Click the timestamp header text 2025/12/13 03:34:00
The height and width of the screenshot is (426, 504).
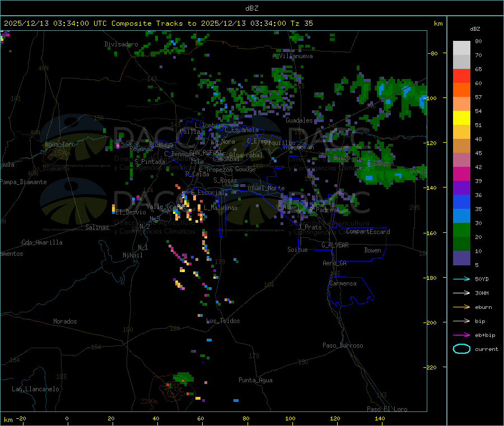pyautogui.click(x=46, y=24)
